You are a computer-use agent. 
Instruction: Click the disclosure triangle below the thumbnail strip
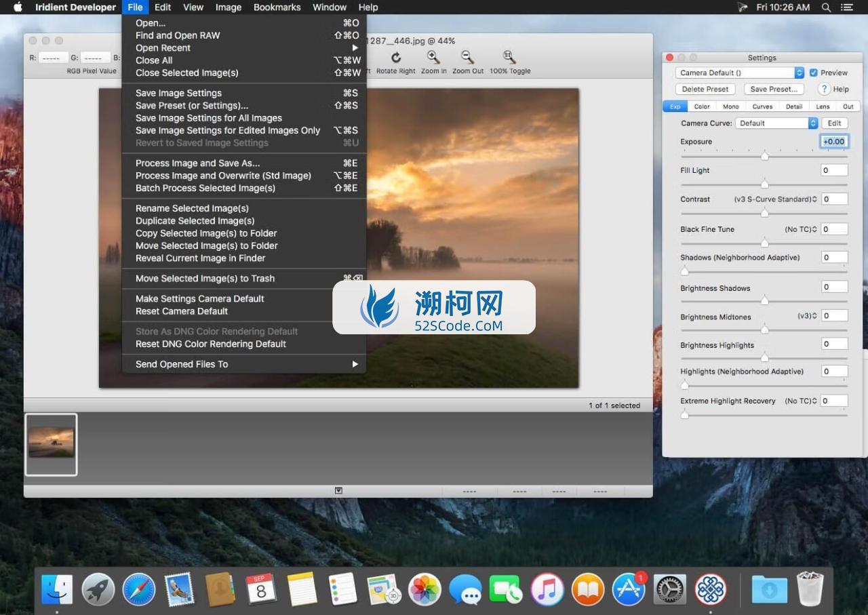[x=338, y=490]
